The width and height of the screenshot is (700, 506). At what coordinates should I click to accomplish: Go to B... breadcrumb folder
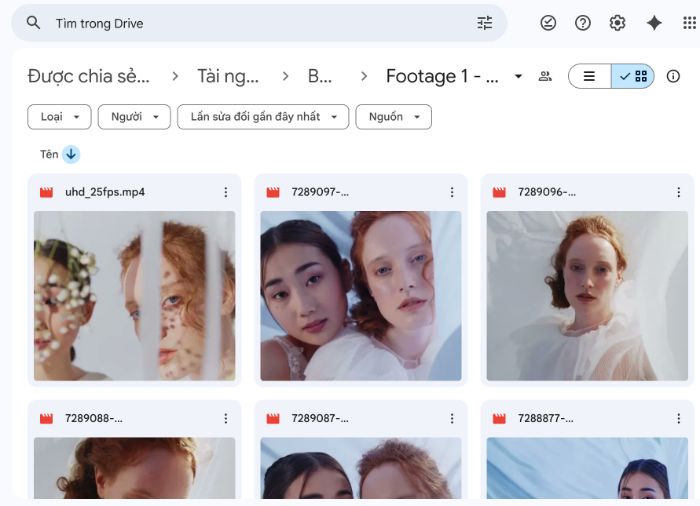point(320,76)
